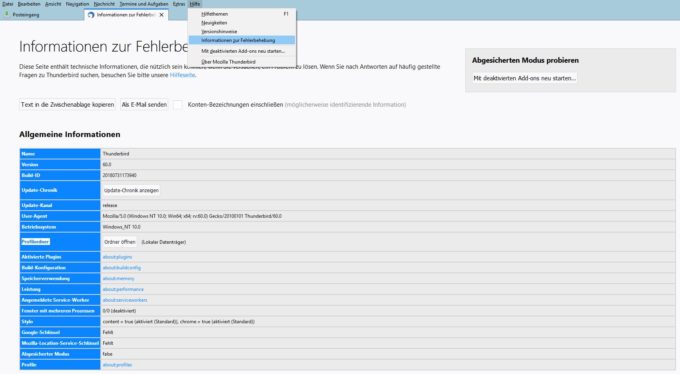Restart with add-ons disabled in Abgesicherten Modus panel

pyautogui.click(x=525, y=78)
